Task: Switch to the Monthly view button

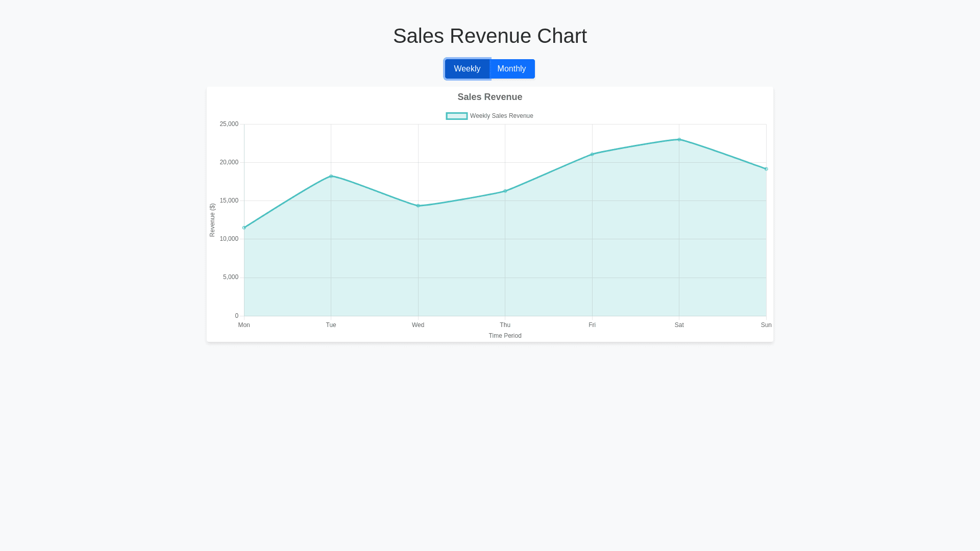Action: pos(512,69)
